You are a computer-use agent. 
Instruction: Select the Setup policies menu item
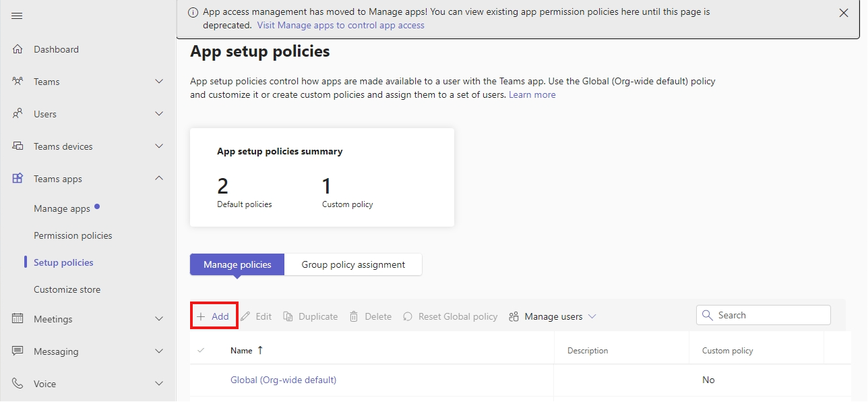65,262
